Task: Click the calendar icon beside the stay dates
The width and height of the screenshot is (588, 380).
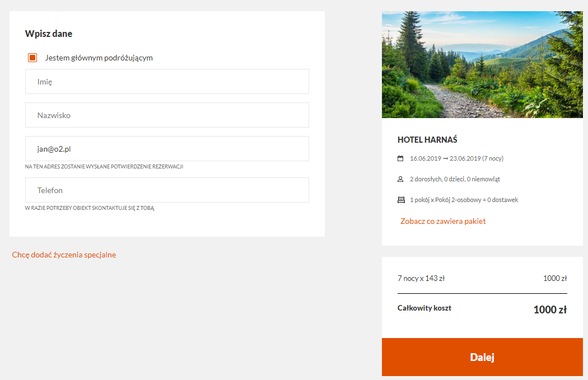Action: [400, 158]
